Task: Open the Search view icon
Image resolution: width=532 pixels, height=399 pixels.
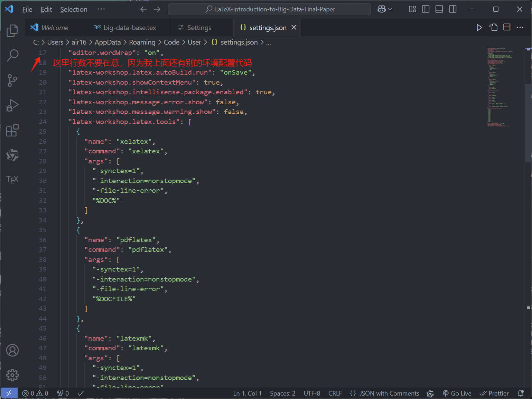Action: click(x=12, y=55)
